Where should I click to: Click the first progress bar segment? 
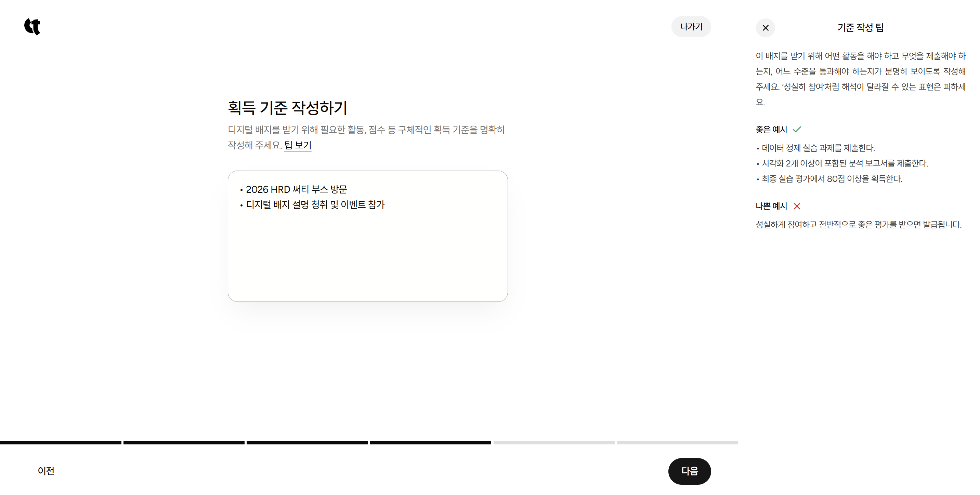click(61, 443)
